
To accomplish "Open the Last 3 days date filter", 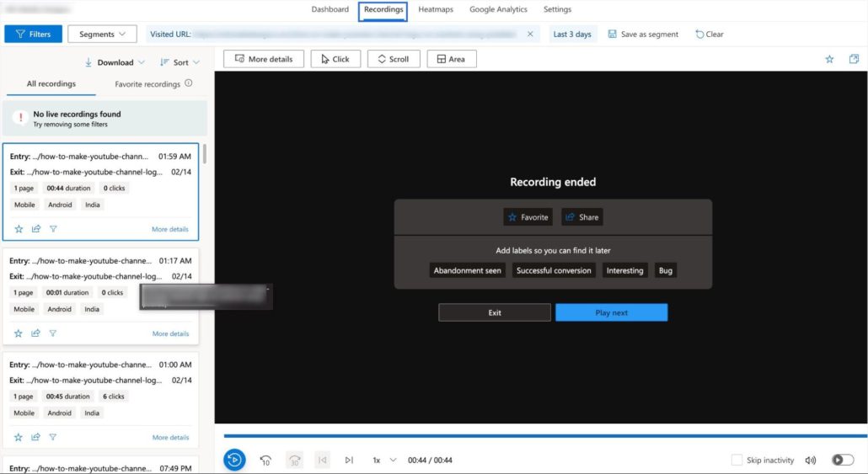I will (572, 35).
